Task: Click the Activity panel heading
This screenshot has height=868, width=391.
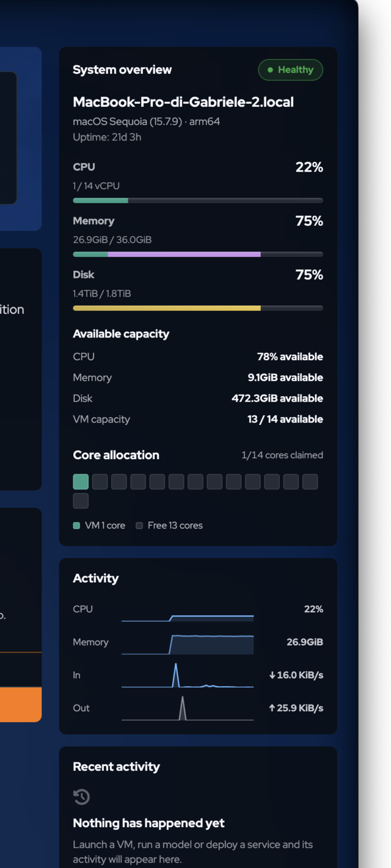Action: (96, 578)
